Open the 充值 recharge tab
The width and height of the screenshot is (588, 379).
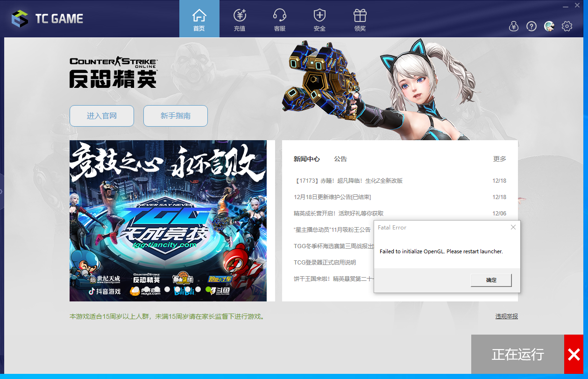click(x=240, y=19)
